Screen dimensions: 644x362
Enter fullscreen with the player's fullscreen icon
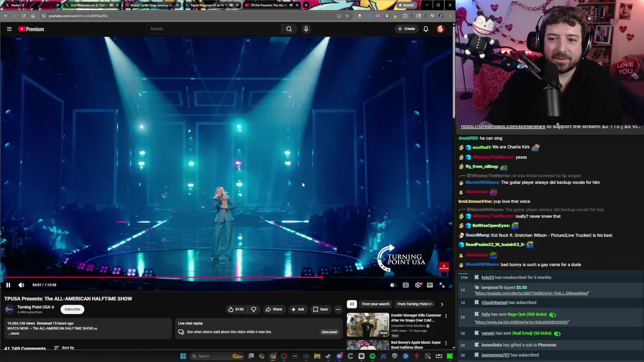pyautogui.click(x=442, y=285)
